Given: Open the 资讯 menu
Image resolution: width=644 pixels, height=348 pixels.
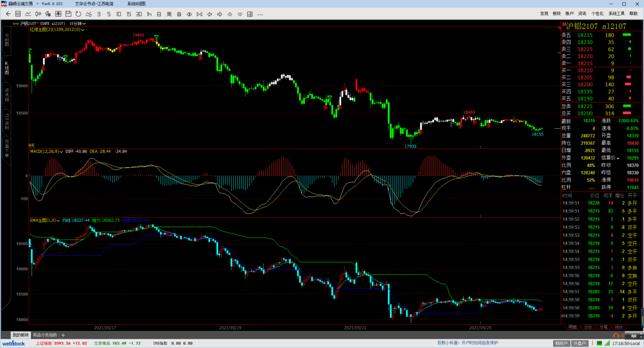Looking at the screenshot, I should pyautogui.click(x=582, y=14).
